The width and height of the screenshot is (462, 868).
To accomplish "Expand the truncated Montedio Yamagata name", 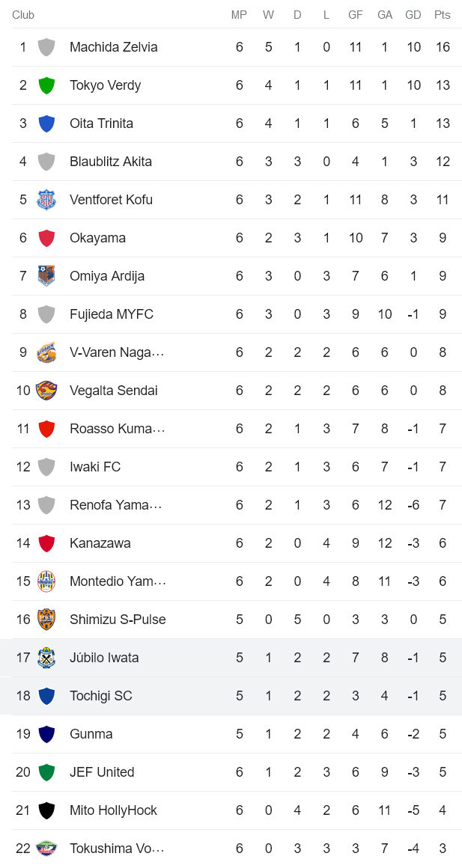I will pyautogui.click(x=116, y=581).
